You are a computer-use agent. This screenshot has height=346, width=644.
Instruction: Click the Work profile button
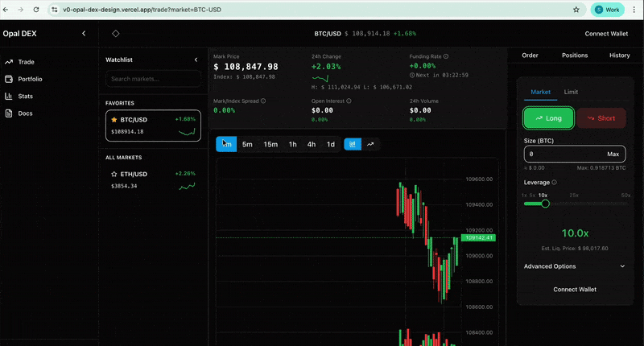(x=608, y=10)
